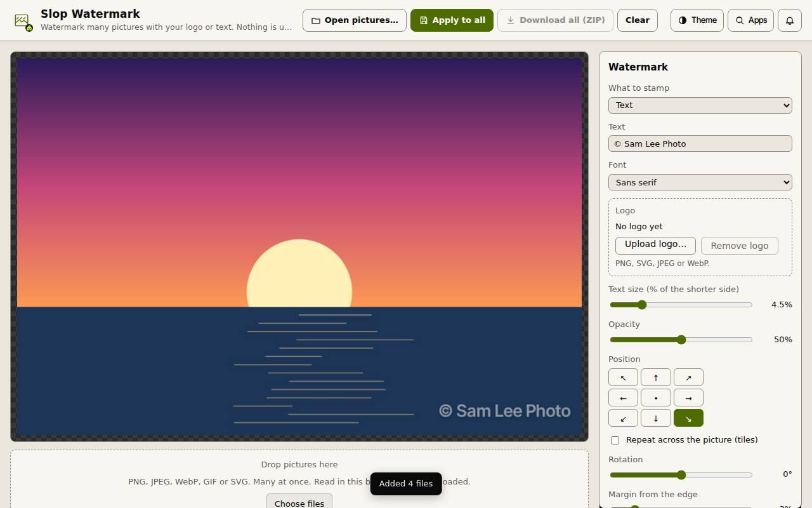
Task: Select the bottom-right position arrow
Action: pyautogui.click(x=688, y=418)
